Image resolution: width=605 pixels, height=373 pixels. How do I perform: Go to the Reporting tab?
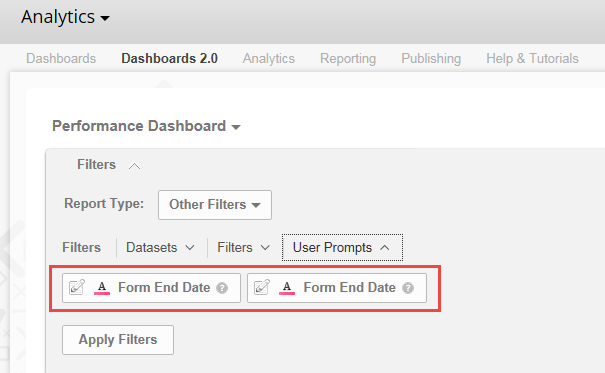[348, 59]
